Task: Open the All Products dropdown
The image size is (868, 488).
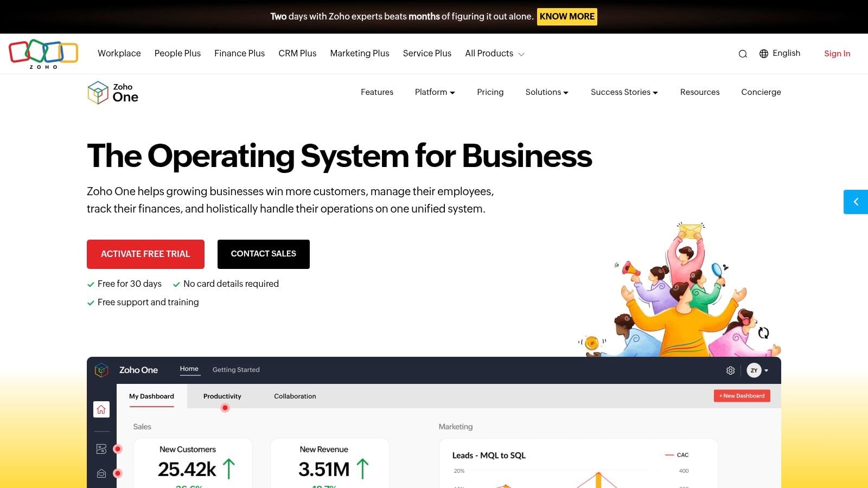Action: (494, 53)
